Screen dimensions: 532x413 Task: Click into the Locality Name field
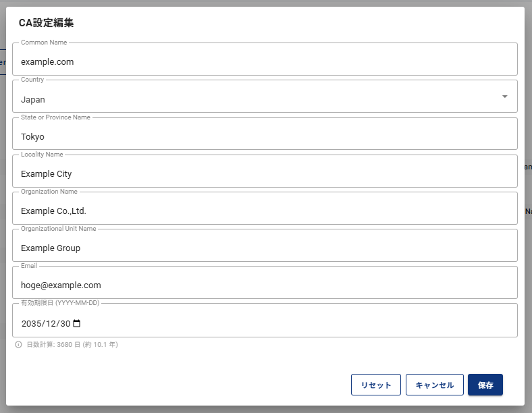265,173
